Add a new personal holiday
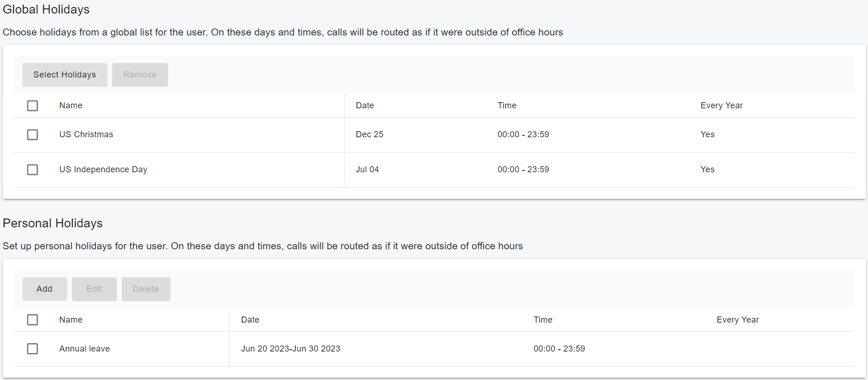Image resolution: width=868 pixels, height=380 pixels. click(44, 289)
